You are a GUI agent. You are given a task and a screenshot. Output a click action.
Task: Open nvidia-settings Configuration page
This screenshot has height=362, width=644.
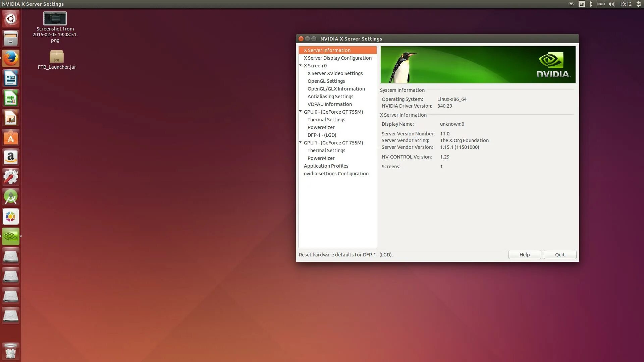click(x=336, y=174)
